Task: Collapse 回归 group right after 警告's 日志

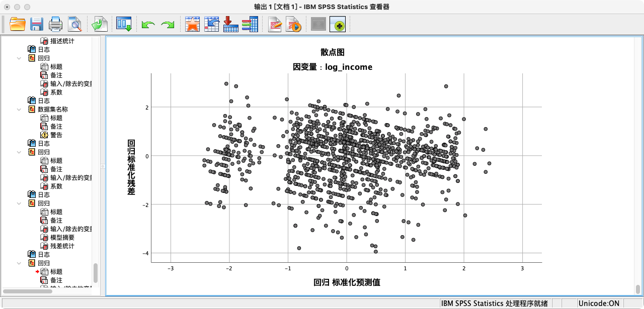Action: [19, 152]
